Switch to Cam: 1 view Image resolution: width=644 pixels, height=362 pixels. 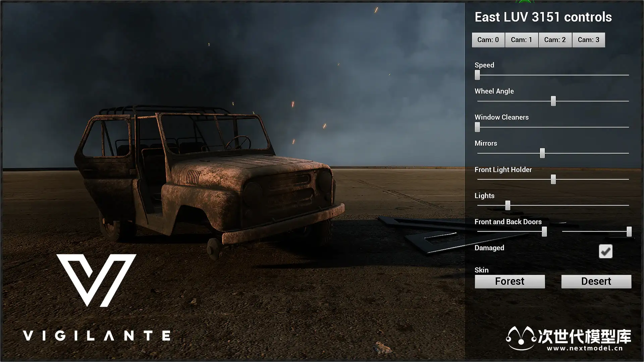(522, 40)
